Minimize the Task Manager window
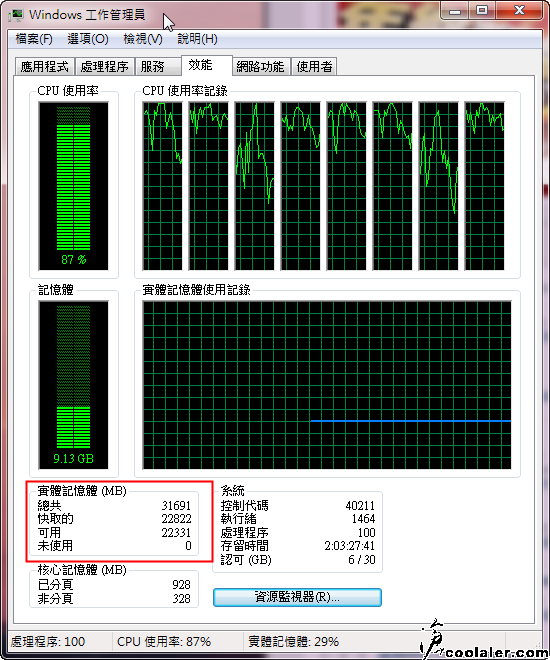 pos(454,10)
